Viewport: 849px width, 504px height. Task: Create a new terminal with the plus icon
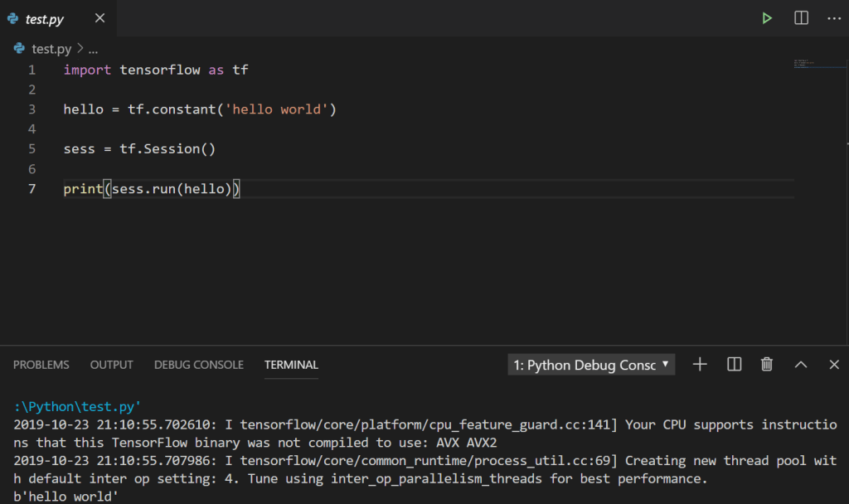700,365
